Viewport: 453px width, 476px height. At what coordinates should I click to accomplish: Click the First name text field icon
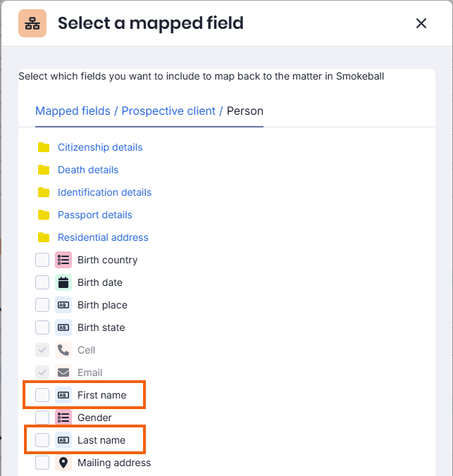[x=63, y=395]
